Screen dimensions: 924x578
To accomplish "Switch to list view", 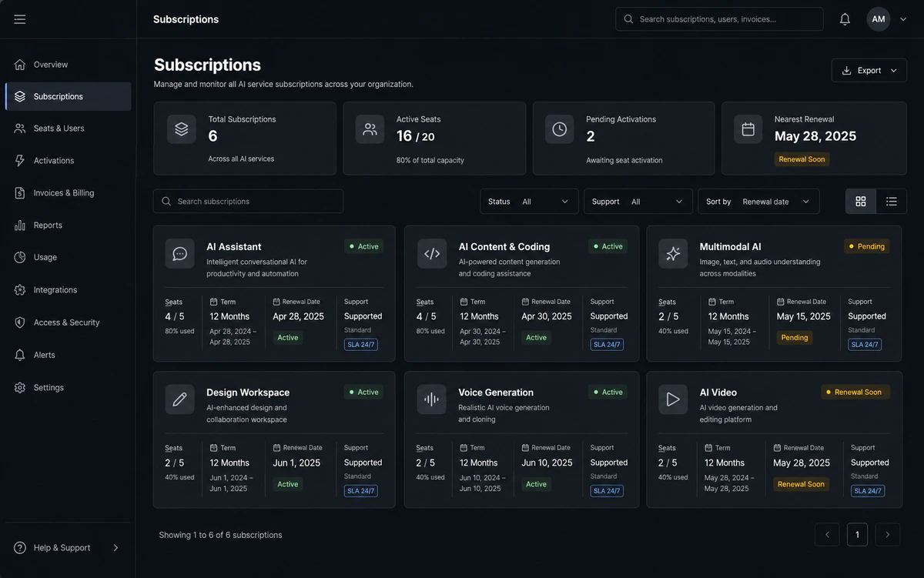I will (892, 202).
